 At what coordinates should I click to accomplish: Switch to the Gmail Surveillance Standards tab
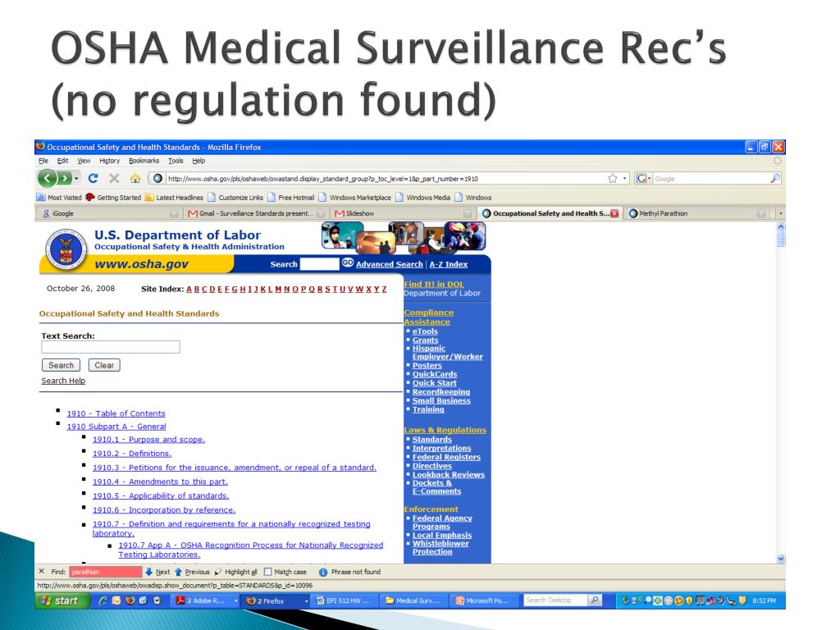256,213
